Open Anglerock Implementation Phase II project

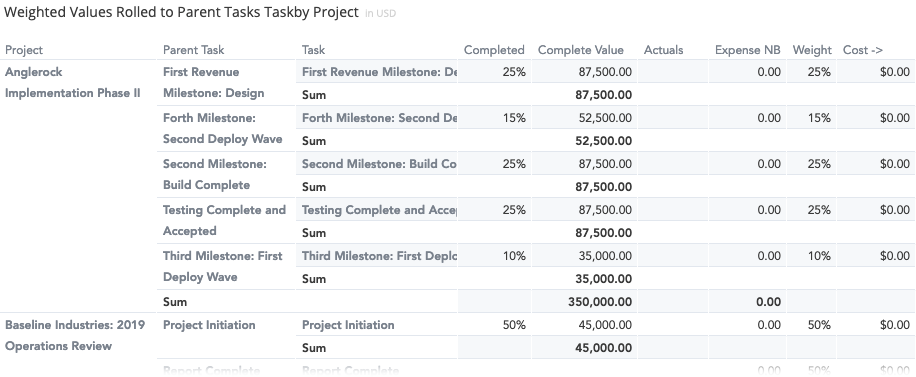72,82
